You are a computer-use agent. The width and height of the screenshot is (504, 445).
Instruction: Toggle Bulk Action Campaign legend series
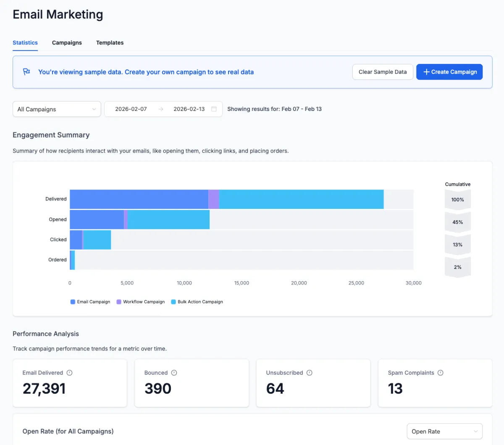tap(197, 302)
